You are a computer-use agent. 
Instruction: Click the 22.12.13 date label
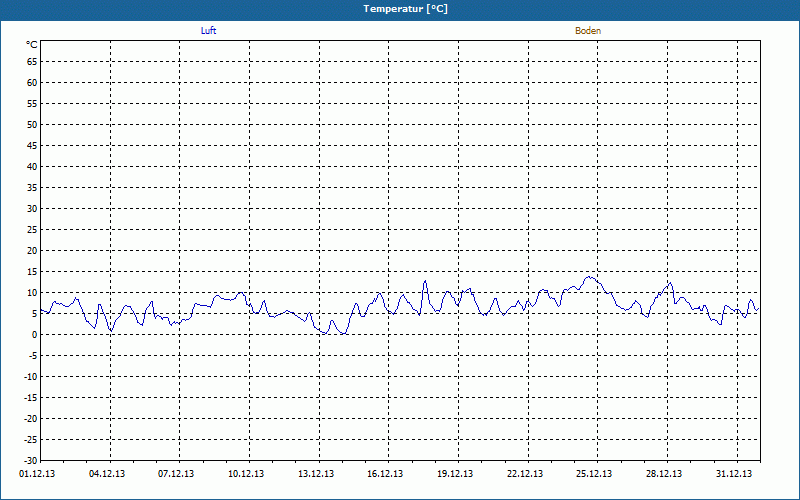coord(525,474)
